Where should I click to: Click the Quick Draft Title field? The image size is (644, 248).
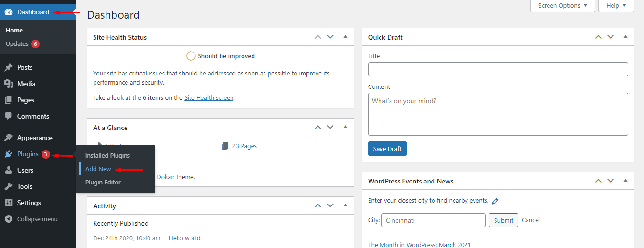tap(497, 69)
